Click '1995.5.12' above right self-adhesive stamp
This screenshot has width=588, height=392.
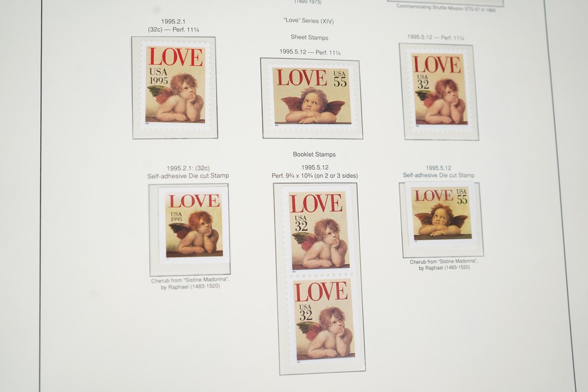439,168
